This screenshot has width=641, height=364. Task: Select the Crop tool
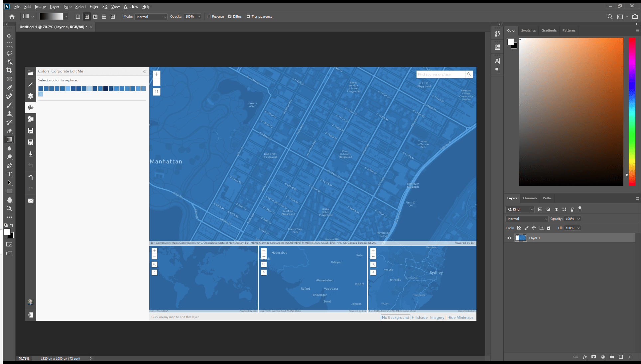pyautogui.click(x=9, y=70)
